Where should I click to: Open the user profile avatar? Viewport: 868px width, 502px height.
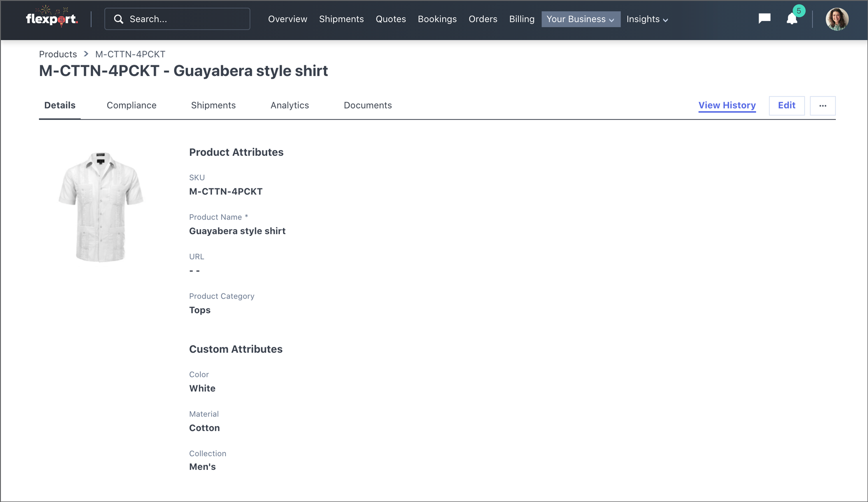(836, 19)
